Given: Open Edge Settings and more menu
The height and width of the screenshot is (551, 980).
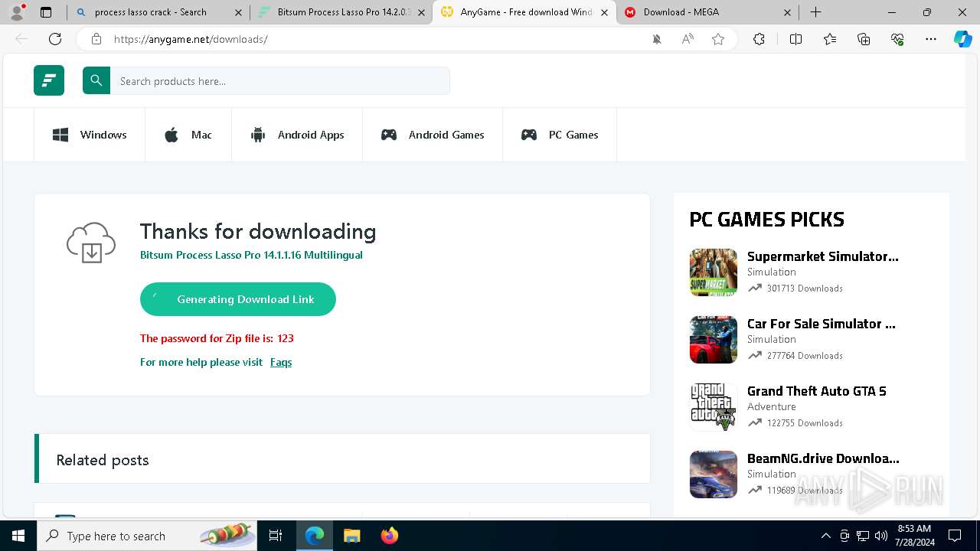Looking at the screenshot, I should [931, 39].
